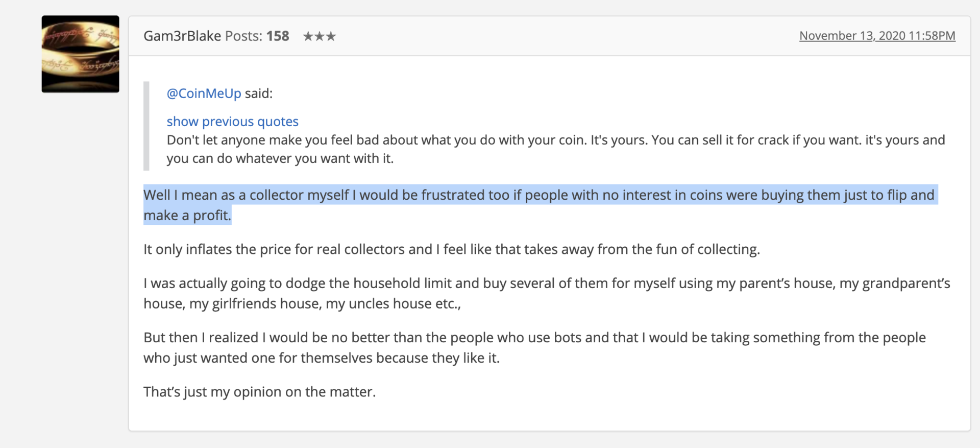Open the November 13, 2020 timestamp link

coord(877,36)
